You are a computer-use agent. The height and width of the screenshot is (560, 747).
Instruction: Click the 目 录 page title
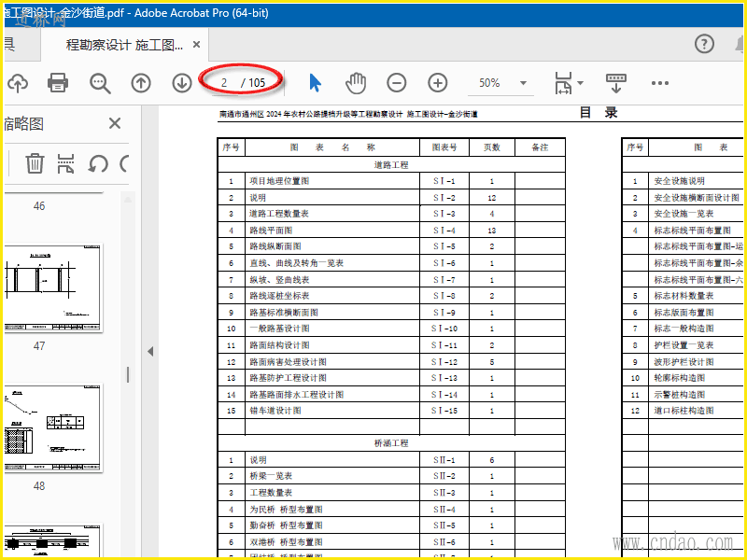click(x=599, y=113)
